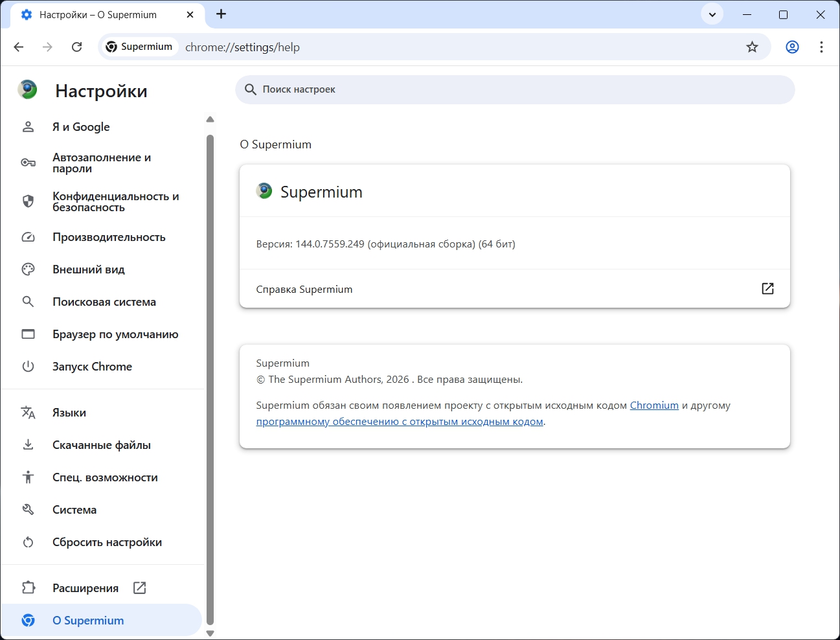Reload the page with the refresh icon

point(76,47)
